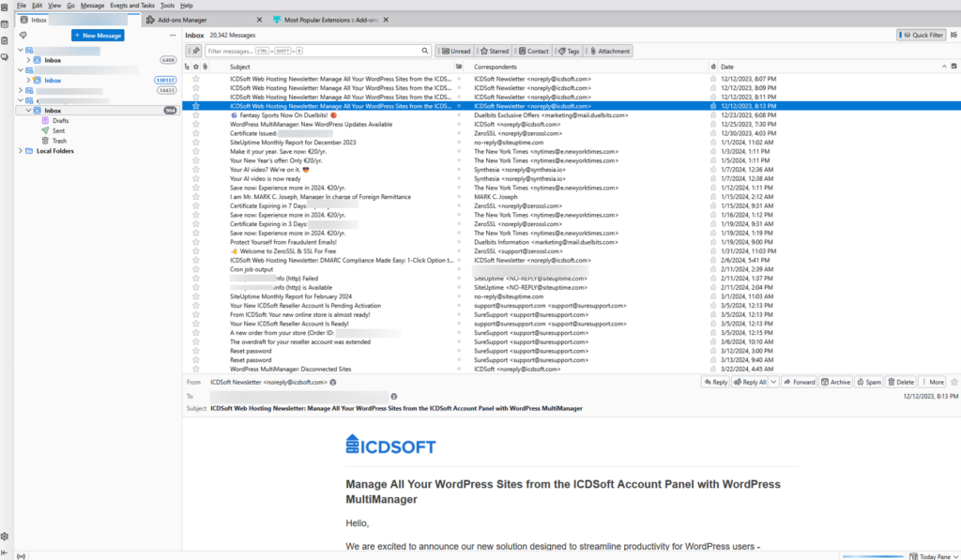The image size is (961, 560).
Task: Click the thread column header icon
Action: point(187,67)
